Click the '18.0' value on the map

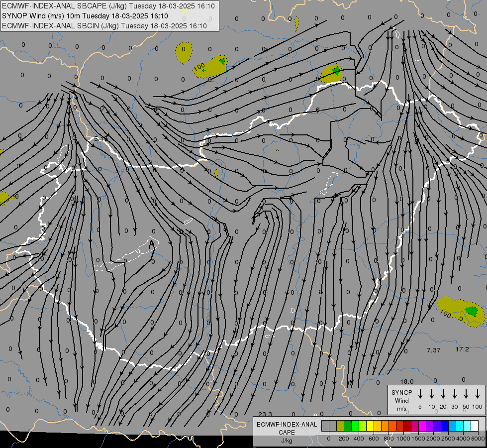(407, 381)
